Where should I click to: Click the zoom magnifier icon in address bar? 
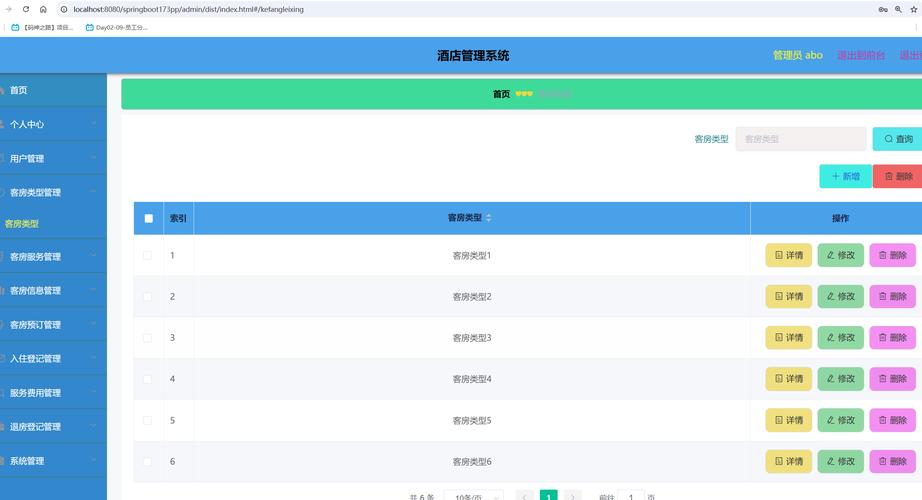coord(898,9)
